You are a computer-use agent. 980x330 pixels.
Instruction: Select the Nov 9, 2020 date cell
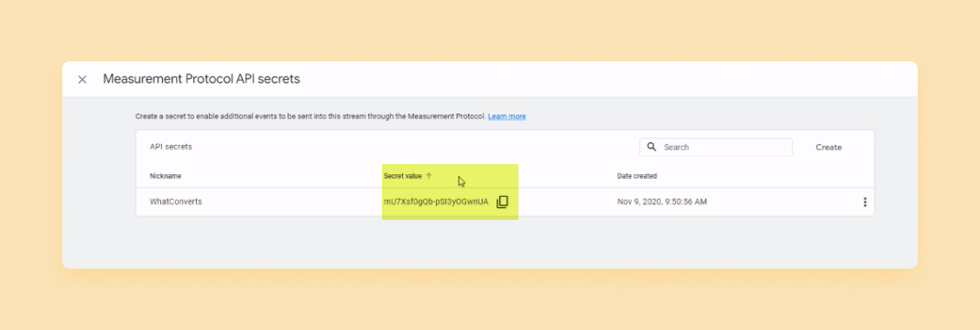(662, 202)
